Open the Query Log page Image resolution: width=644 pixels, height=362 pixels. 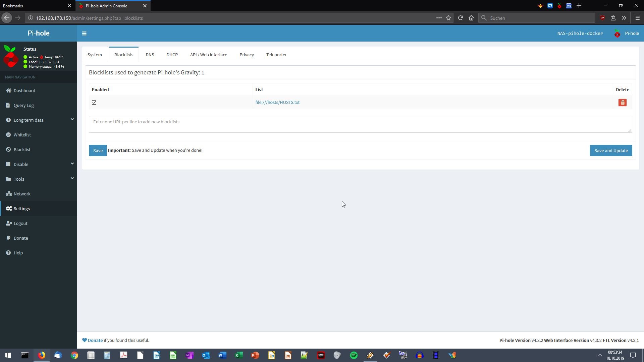[39, 105]
